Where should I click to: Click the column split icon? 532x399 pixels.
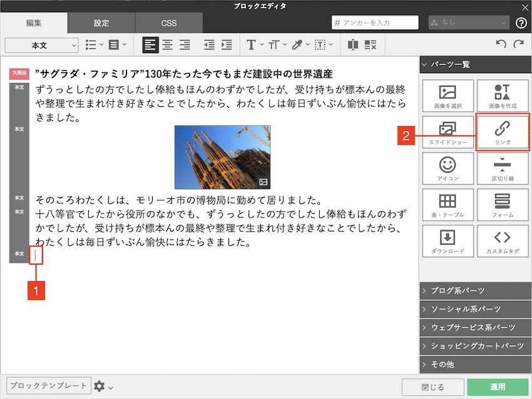(353, 45)
